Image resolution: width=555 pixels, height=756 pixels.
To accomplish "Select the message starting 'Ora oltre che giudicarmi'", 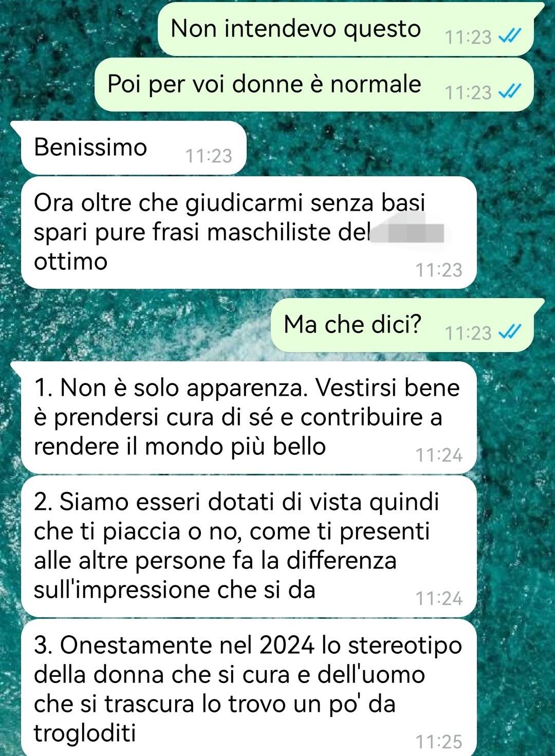I will tap(249, 232).
